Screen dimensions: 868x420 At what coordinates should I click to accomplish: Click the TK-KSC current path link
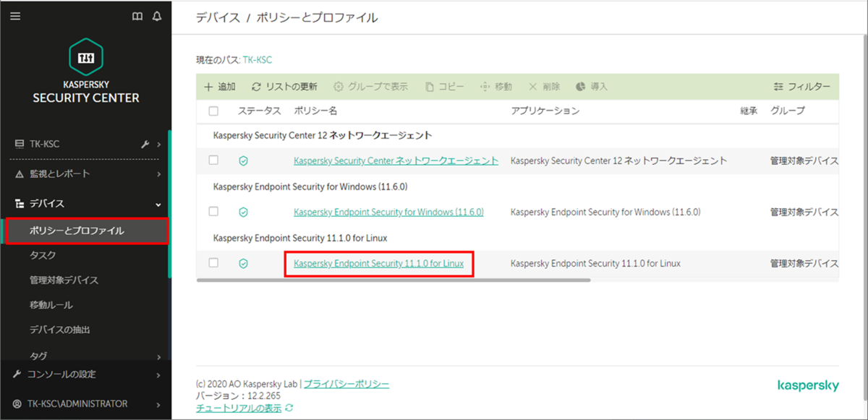coord(256,60)
